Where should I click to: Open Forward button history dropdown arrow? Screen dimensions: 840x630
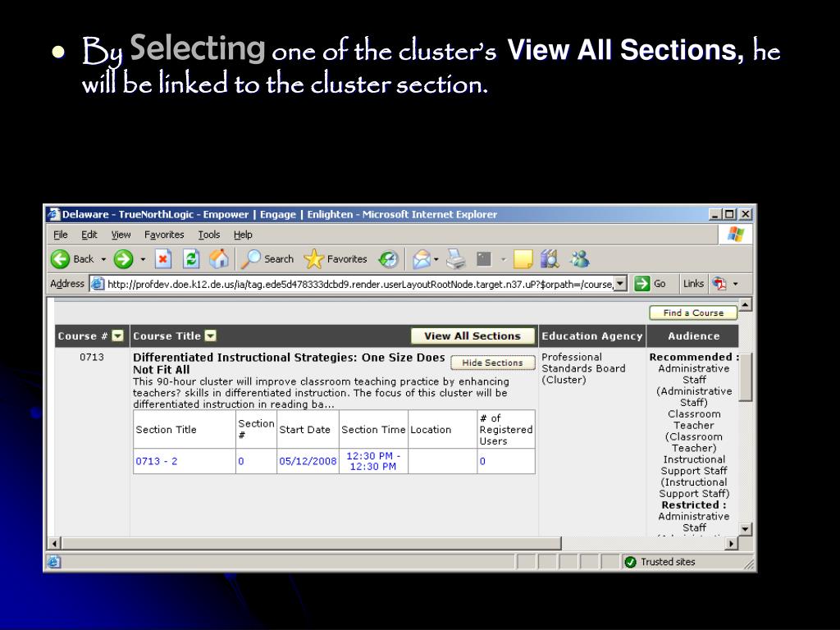143,259
